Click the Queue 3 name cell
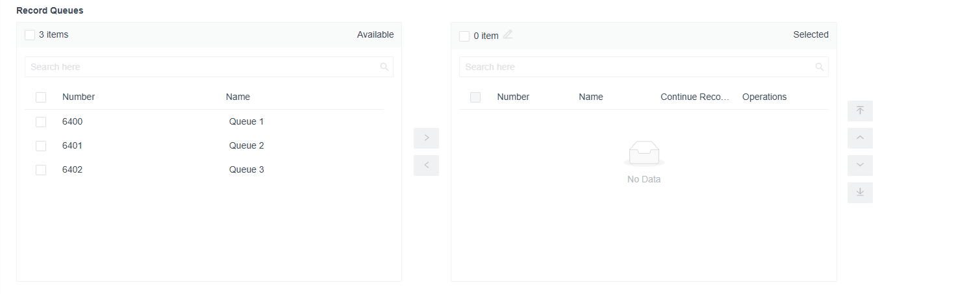The image size is (980, 294). tap(247, 169)
